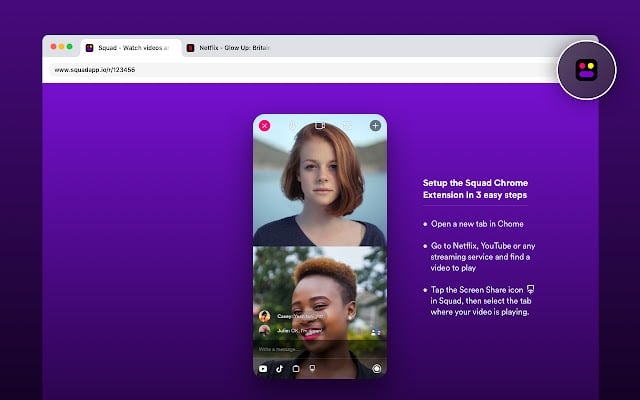Switch to the Squad browser tab
The image size is (640, 400).
tap(131, 48)
